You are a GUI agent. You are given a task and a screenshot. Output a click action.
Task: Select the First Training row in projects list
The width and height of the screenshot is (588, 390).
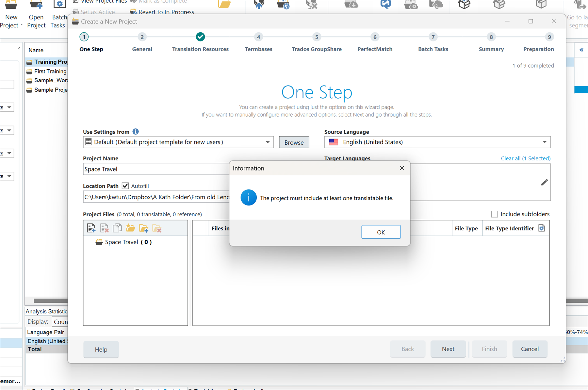pyautogui.click(x=47, y=71)
